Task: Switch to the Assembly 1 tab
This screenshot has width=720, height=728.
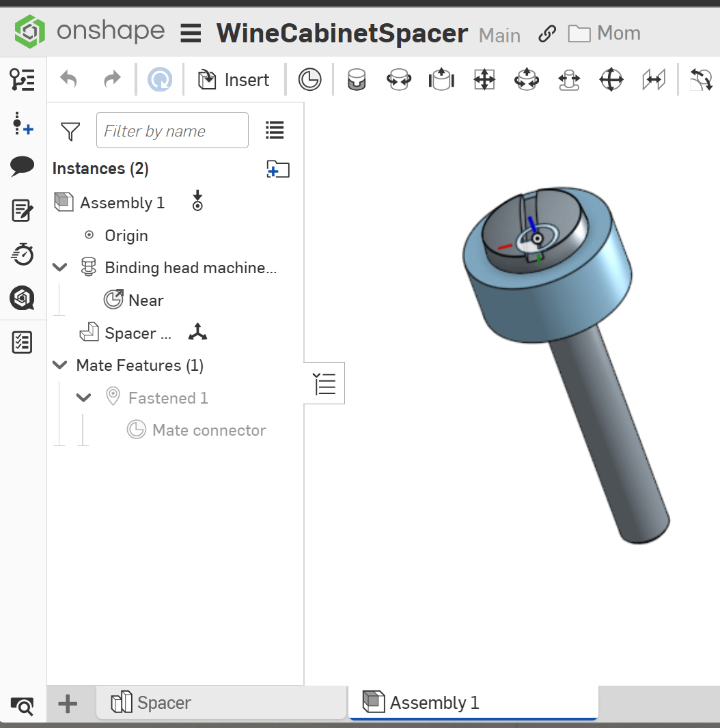Action: (473, 703)
